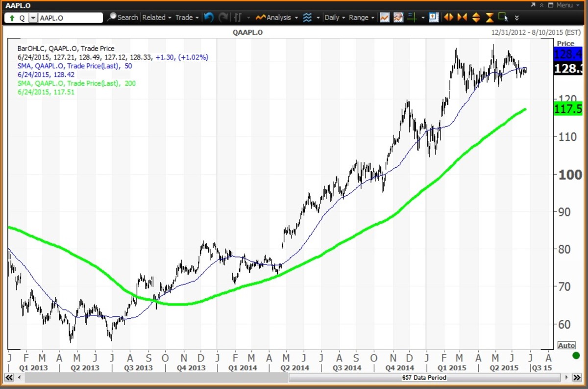Click the Q4 2014 quarter label
This screenshot has height=389, width=588.
[400, 368]
